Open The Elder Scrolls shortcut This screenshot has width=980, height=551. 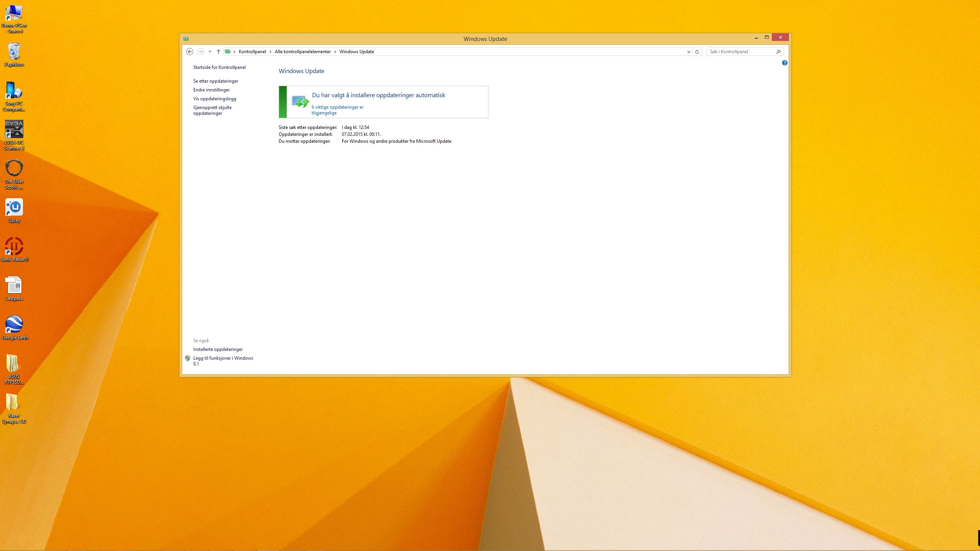(14, 174)
